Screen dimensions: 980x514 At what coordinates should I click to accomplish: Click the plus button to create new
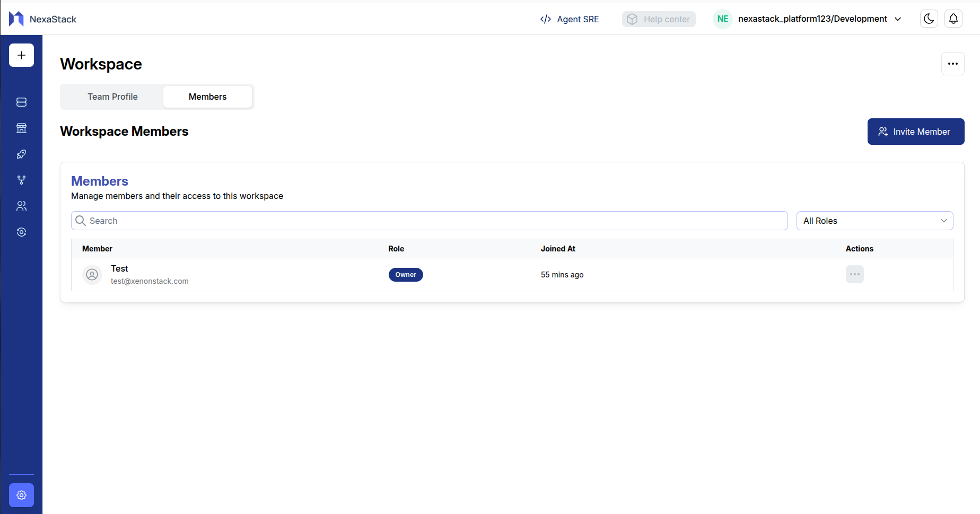coord(21,55)
